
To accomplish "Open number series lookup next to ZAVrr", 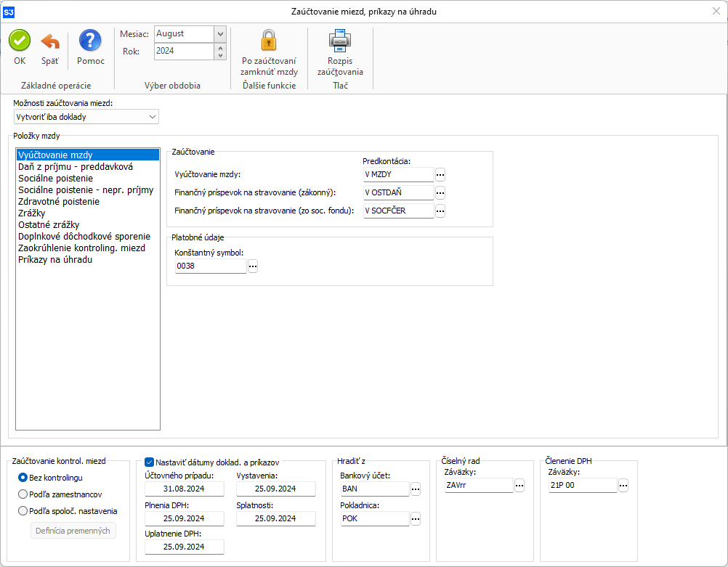I will tap(519, 486).
